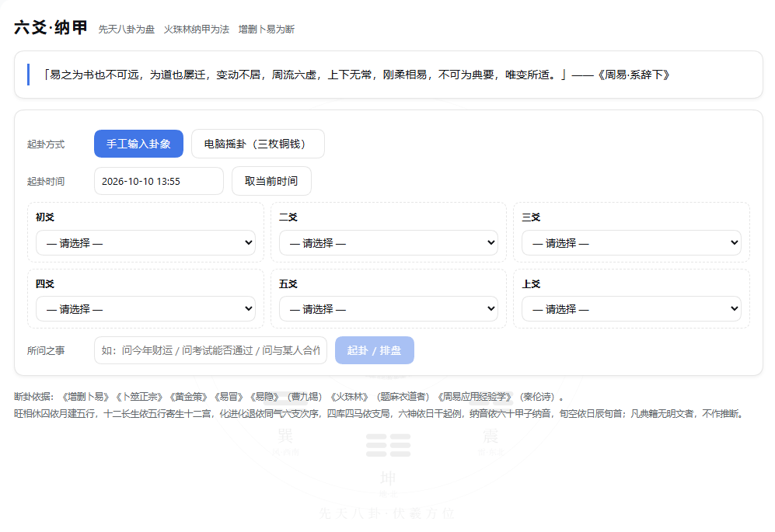Viewport: 775px width, 532px height.
Task: Click the 增删卜易为断 subtitle text
Action: 267,30
